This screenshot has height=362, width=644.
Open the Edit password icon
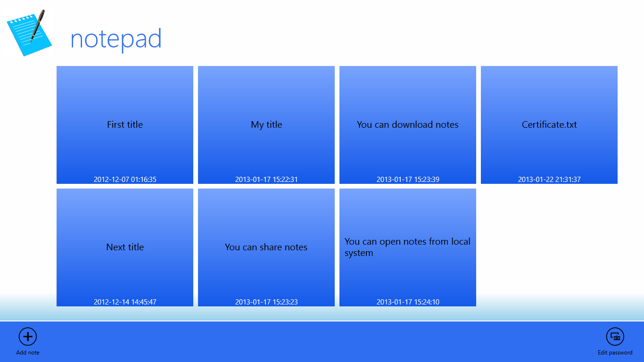click(x=615, y=337)
